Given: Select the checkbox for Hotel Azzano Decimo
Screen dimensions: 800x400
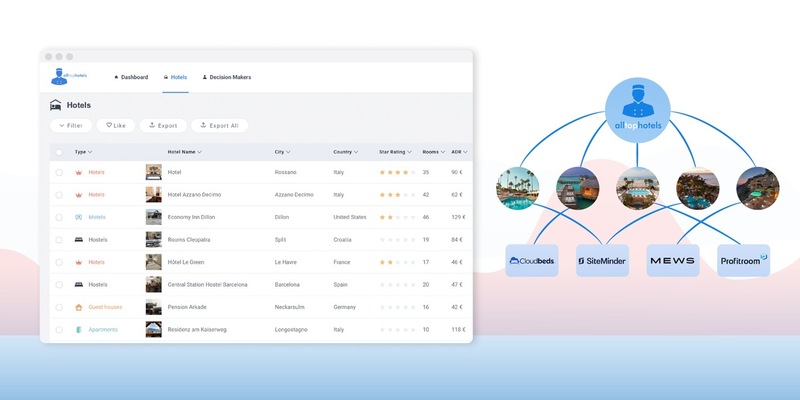Looking at the screenshot, I should click(x=59, y=195).
